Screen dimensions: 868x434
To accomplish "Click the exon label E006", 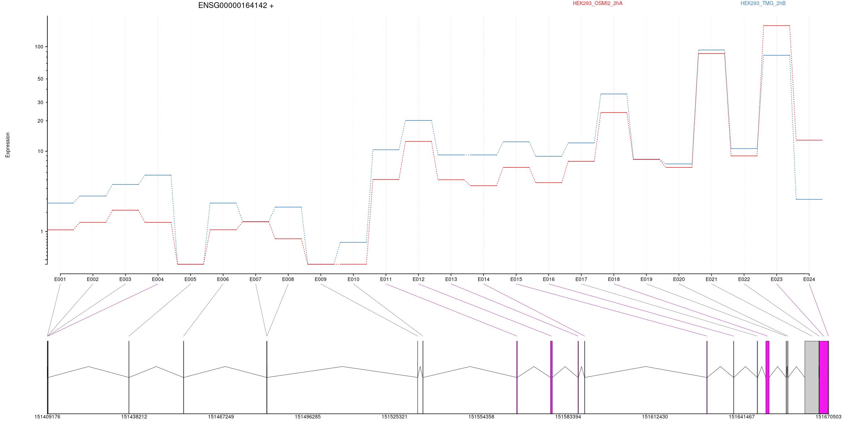I will coord(223,279).
